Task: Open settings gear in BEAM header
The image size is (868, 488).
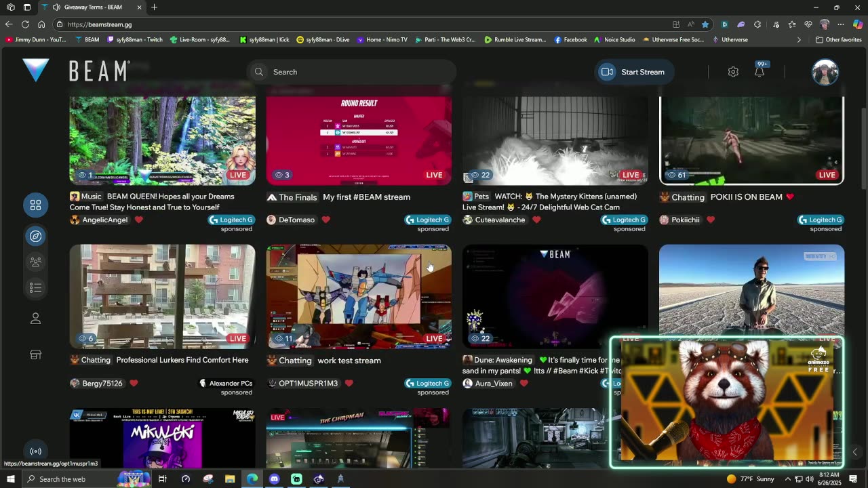Action: pyautogui.click(x=733, y=72)
